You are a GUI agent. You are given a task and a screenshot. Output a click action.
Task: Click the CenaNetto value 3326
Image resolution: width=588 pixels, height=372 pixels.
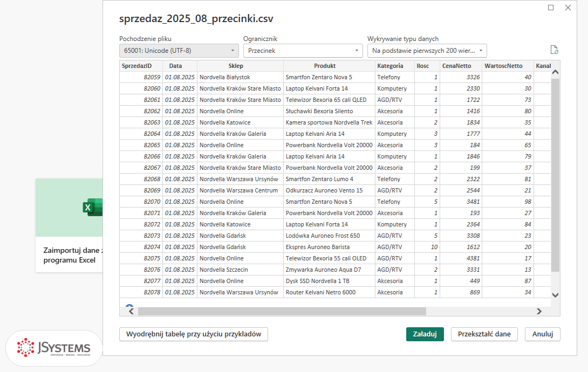coord(461,77)
